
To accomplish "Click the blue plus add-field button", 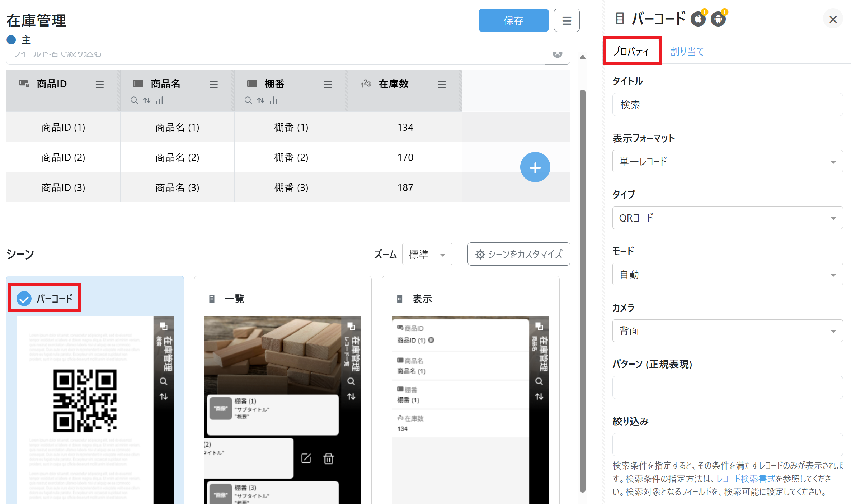I will 535,167.
